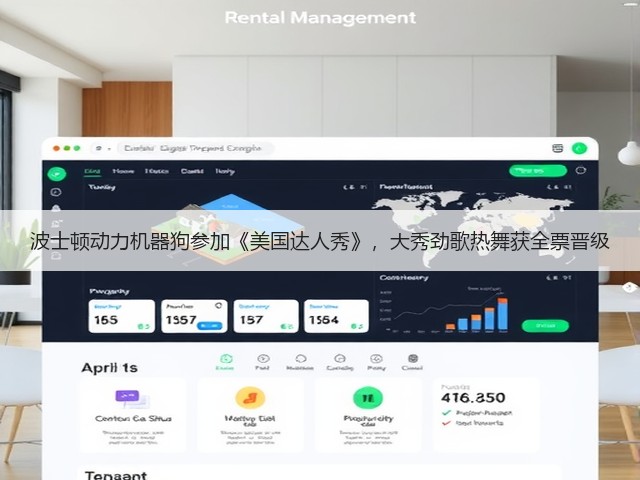Open browser dropdown left of address bar
The image size is (640, 480).
pos(103,149)
